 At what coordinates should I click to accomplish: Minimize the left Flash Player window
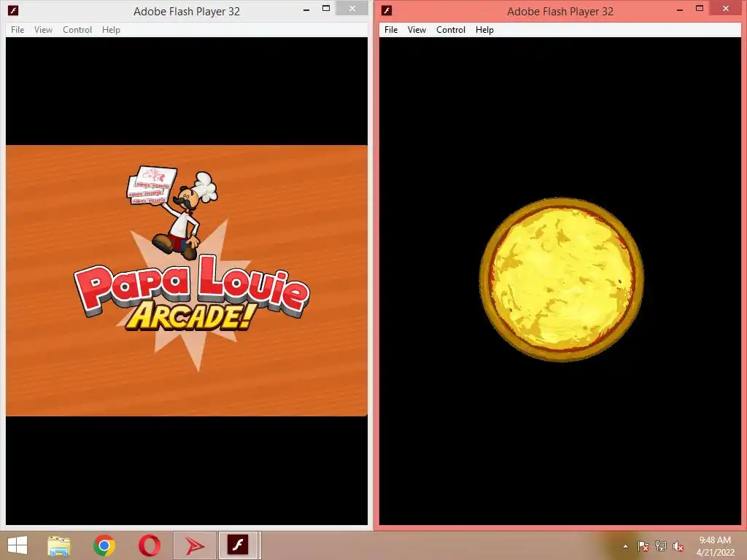coord(306,9)
